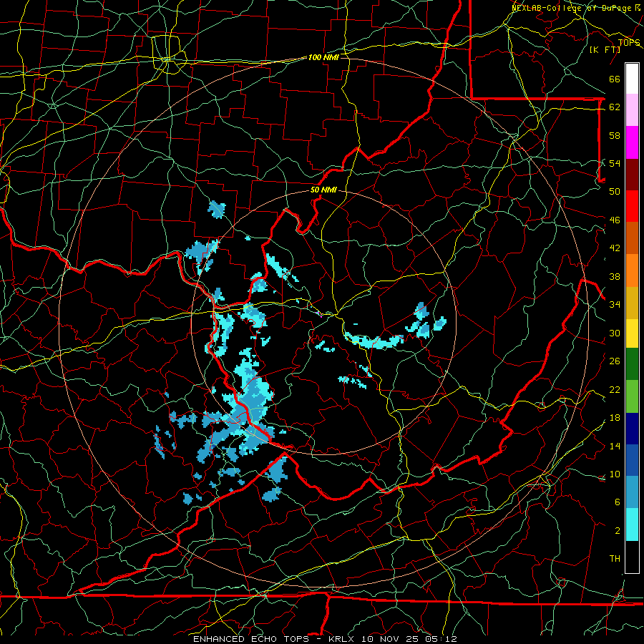Pick the yellow legend swatch
The height and width of the screenshot is (644, 644).
632,333
